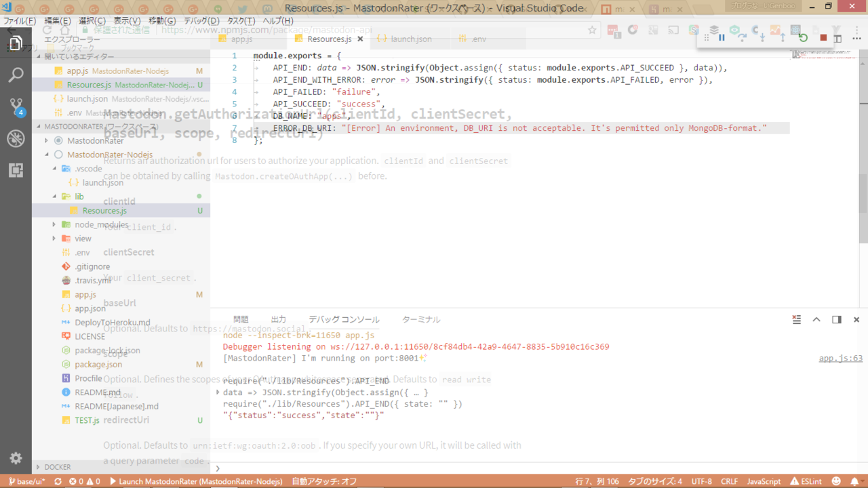Pause the debugger from debug toolbar

(722, 38)
